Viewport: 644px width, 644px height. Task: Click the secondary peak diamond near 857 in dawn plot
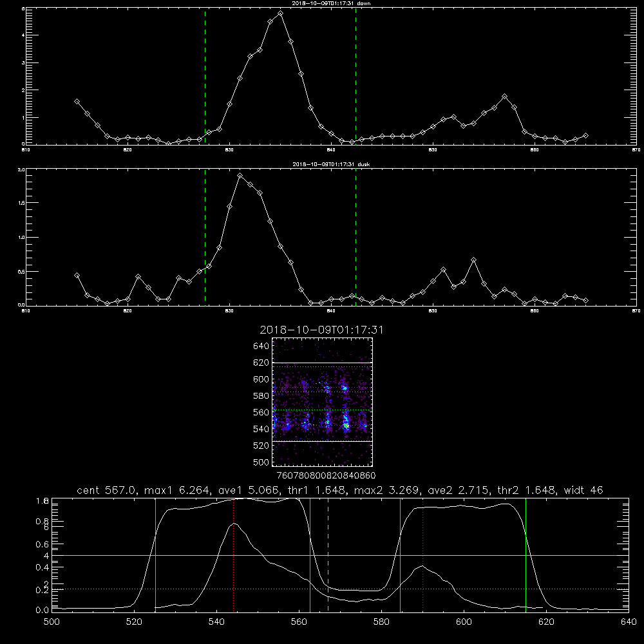click(x=504, y=97)
